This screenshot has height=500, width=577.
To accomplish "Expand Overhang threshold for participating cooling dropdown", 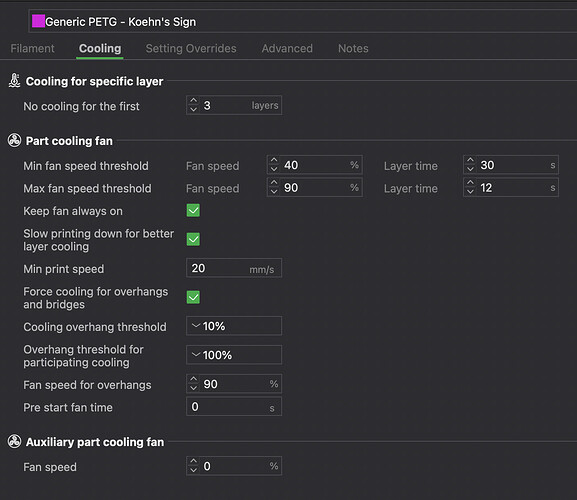I will tap(234, 355).
